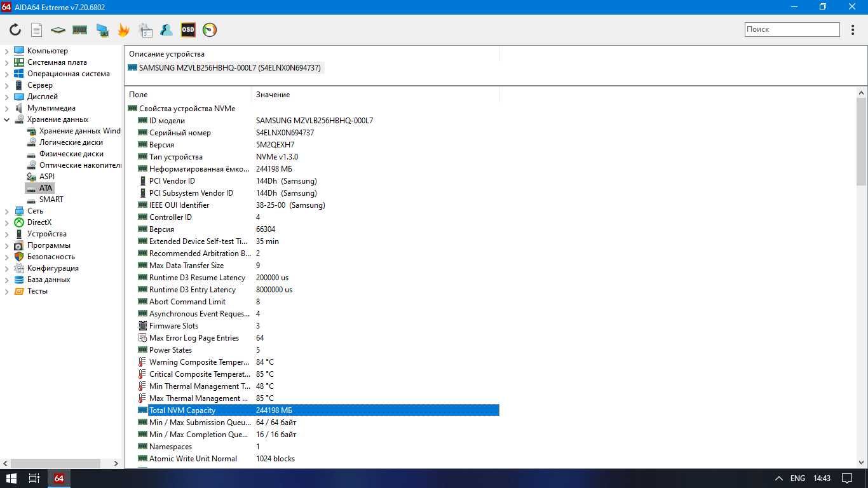Screen dimensions: 868x488
Task: Click the search field labeled Поиск
Action: point(792,29)
